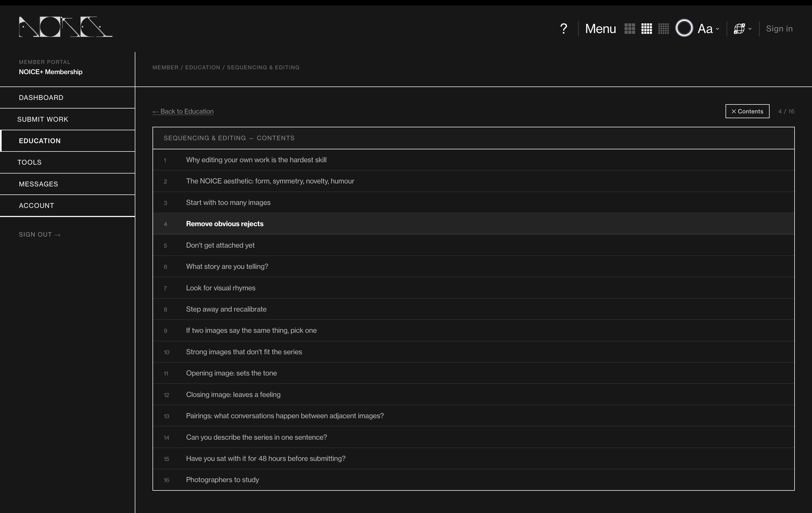The height and width of the screenshot is (513, 812).
Task: Open 'Can you describe the series in one sentence?'
Action: 473,437
